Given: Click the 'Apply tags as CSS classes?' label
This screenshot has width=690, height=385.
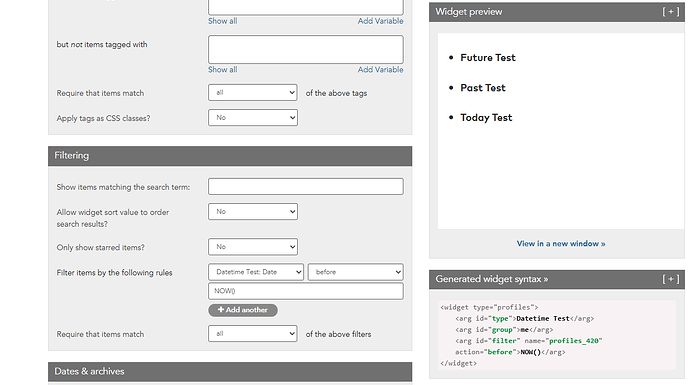Looking at the screenshot, I should point(103,118).
